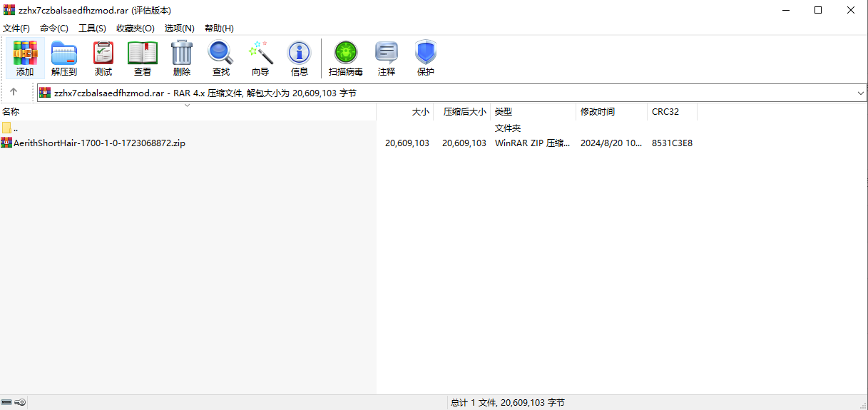Sort by the 修改时间 column header

[612, 112]
